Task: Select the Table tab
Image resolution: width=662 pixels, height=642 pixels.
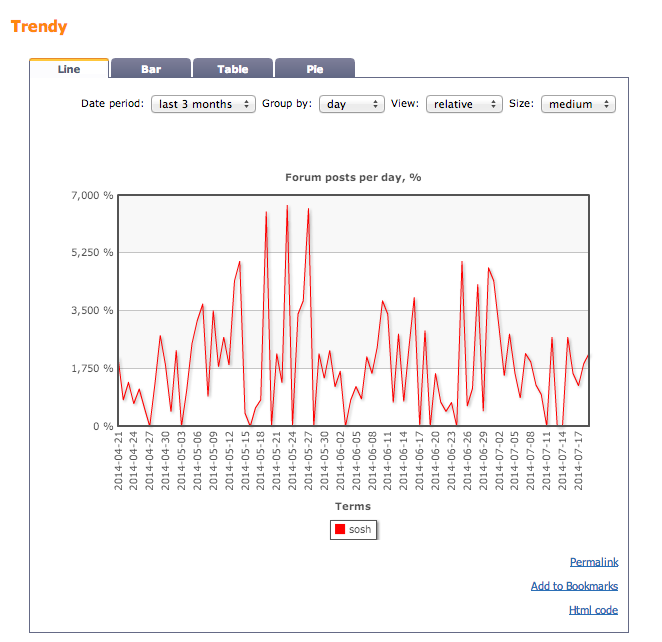Action: [x=232, y=69]
